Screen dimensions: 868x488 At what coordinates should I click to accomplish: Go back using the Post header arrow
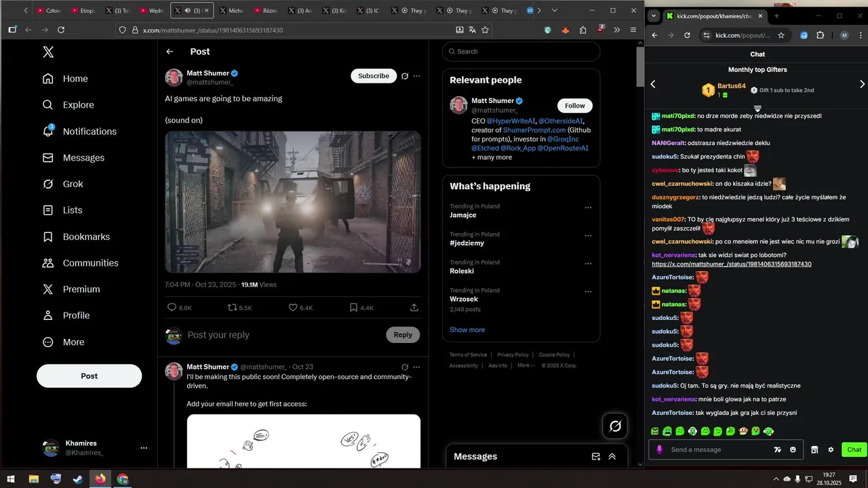[170, 52]
